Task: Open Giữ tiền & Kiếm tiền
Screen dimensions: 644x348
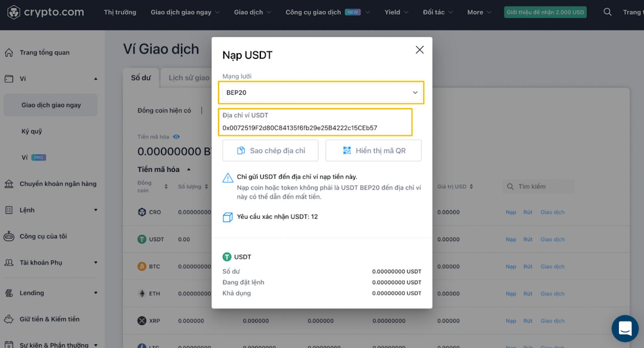Action: pyautogui.click(x=50, y=319)
